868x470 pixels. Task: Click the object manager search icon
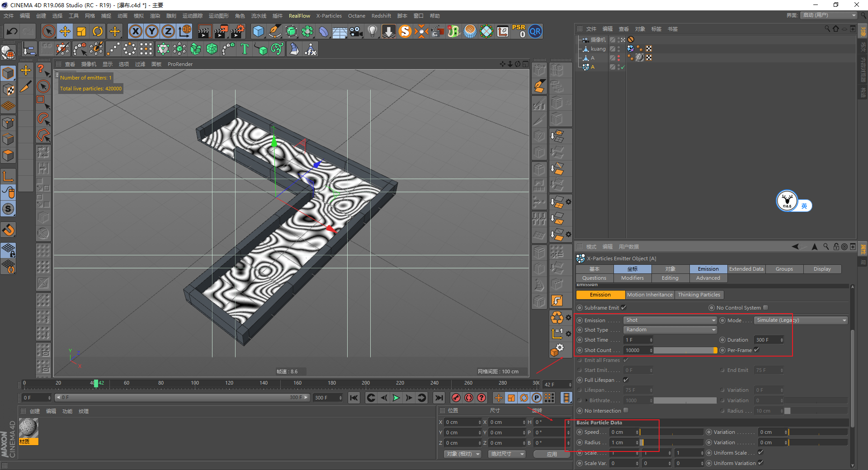click(827, 28)
